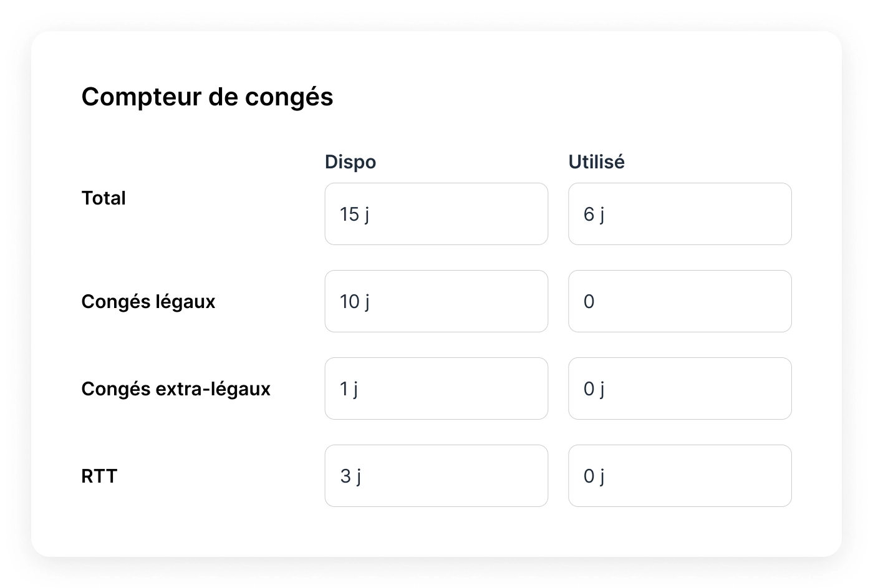The width and height of the screenshot is (873, 588).
Task: Select the RTT Utilisé field showing 0 j
Action: [x=679, y=476]
